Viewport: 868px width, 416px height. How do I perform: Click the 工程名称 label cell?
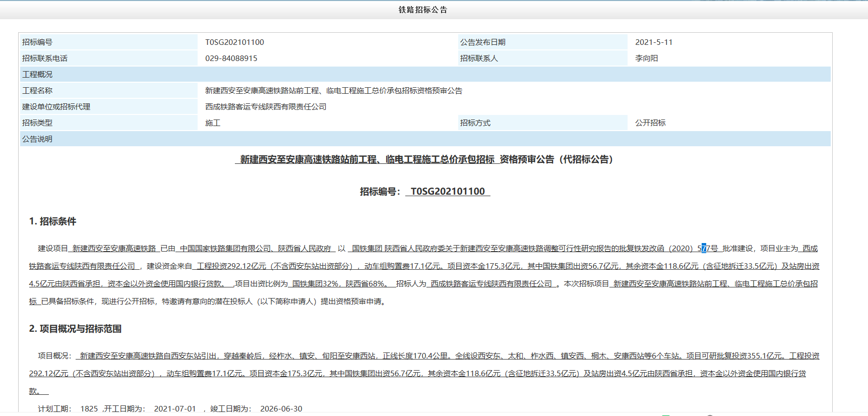pos(37,91)
